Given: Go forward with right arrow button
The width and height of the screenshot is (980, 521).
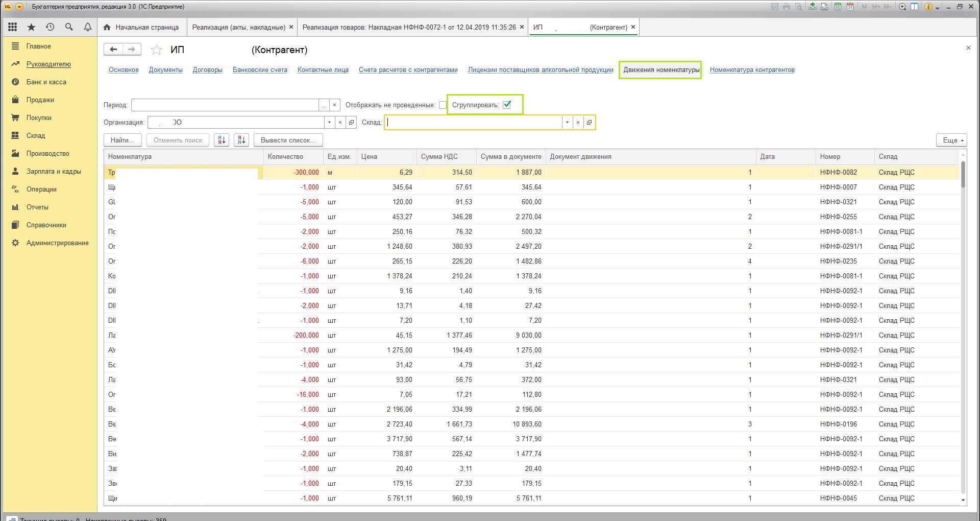Looking at the screenshot, I should click(132, 49).
